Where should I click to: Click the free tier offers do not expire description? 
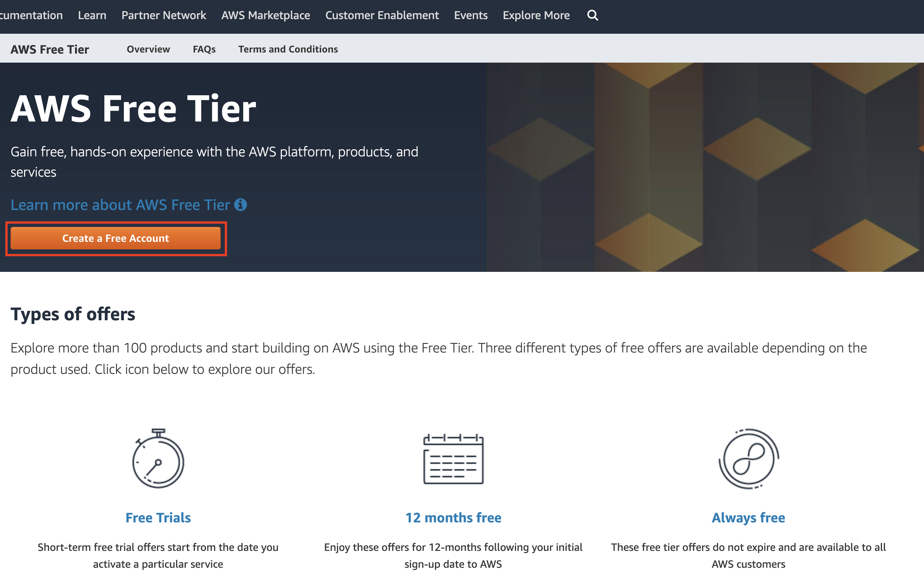pyautogui.click(x=748, y=555)
